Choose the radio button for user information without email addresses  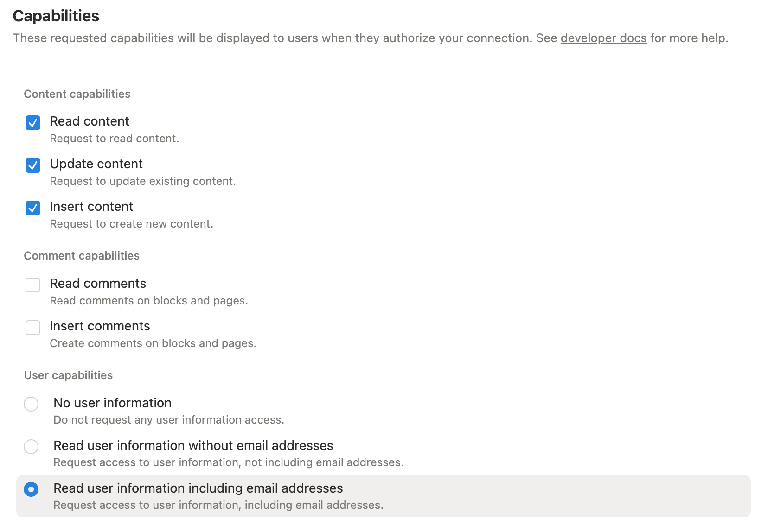point(31,447)
